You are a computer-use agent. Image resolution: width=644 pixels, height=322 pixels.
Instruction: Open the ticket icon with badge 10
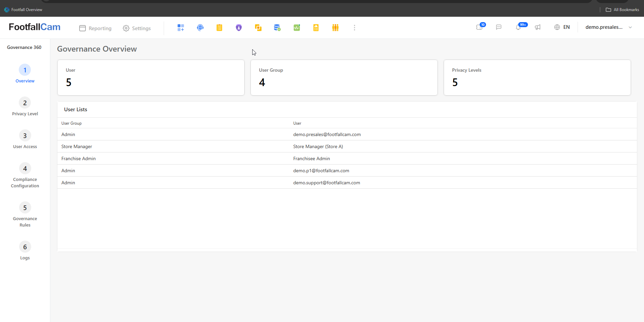[x=480, y=27]
